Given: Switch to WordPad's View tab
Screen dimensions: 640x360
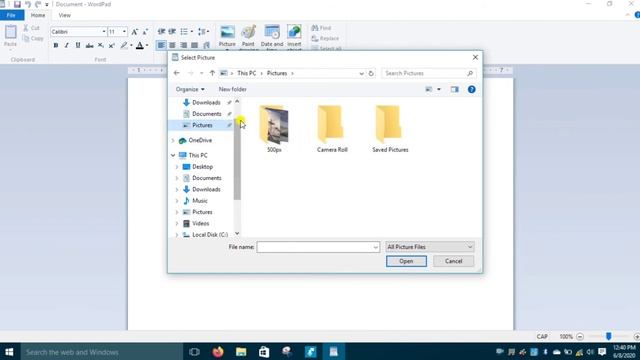Looking at the screenshot, I should pos(64,15).
